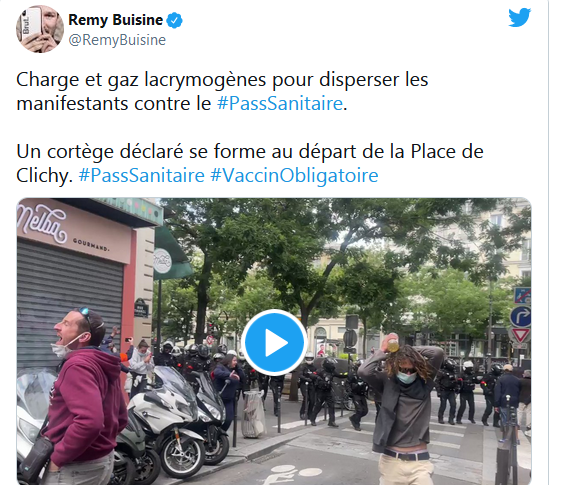Open the @RemyBuisine handle link
The height and width of the screenshot is (485, 562).
click(117, 40)
